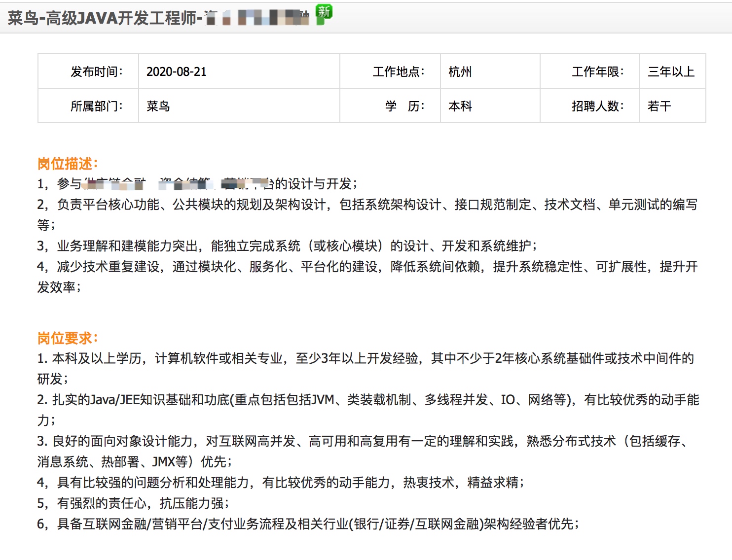Click the 学历 label cell
Screen dimensions: 732x560
pos(404,106)
